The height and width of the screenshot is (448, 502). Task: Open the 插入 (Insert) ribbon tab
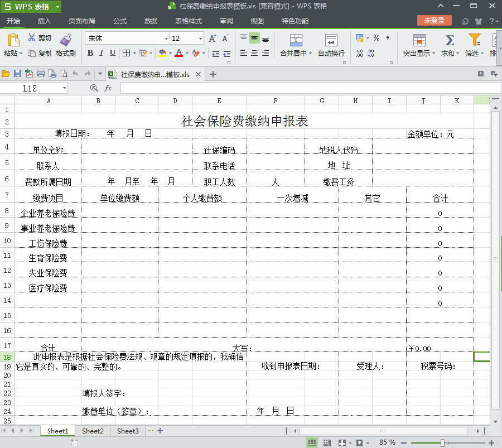[x=44, y=21]
